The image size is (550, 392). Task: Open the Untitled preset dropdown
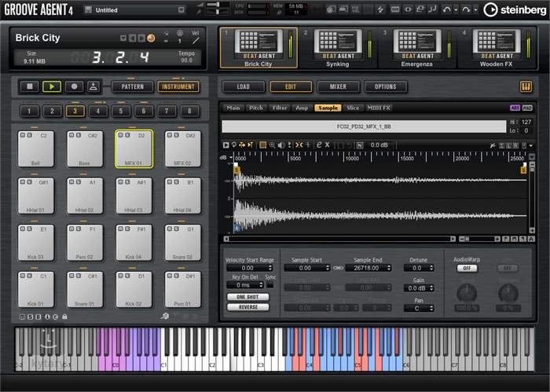(181, 9)
